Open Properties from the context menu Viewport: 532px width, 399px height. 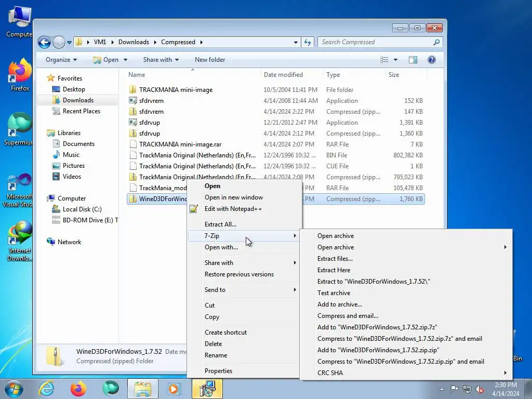click(x=244, y=371)
